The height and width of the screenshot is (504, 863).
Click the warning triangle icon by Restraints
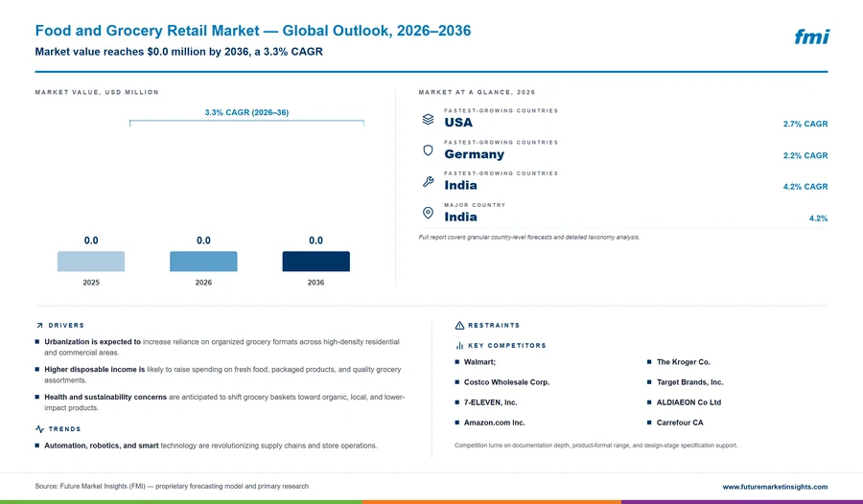click(x=459, y=325)
